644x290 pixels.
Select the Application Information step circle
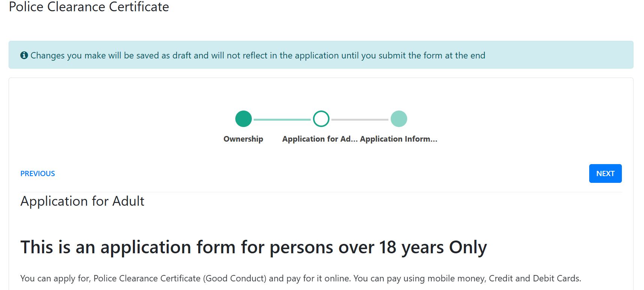click(399, 118)
